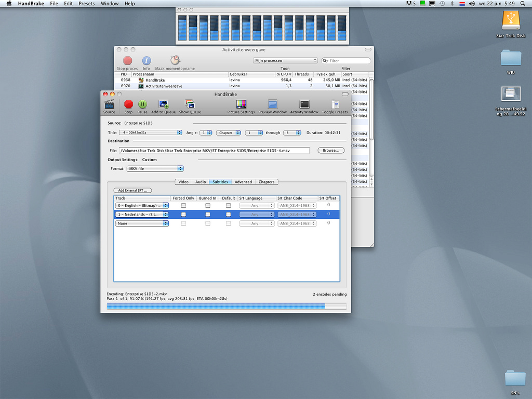Open the Presets menu in menu bar
This screenshot has width=532, height=399.
[87, 4]
